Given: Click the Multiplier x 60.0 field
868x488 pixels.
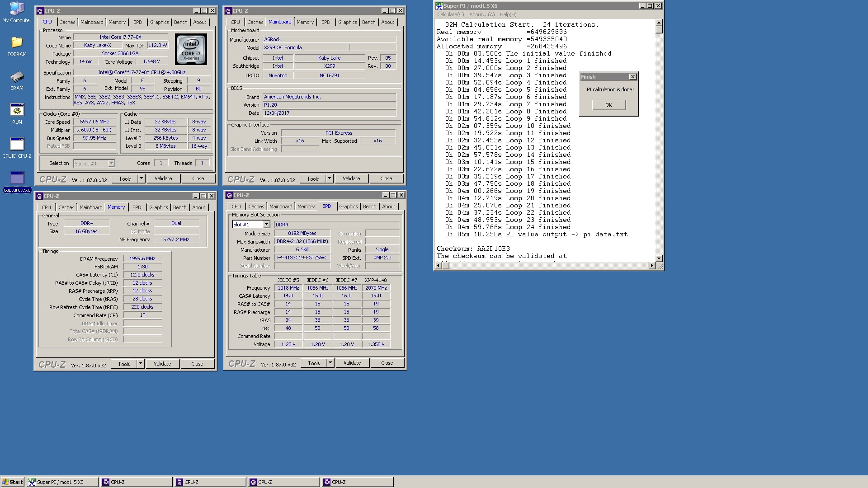Looking at the screenshot, I should point(94,130).
